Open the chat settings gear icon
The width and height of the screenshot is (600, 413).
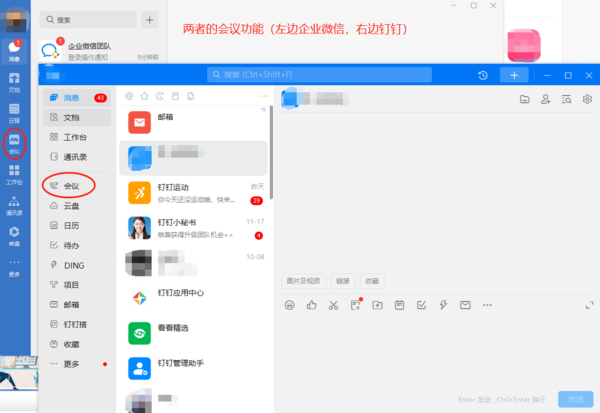(587, 99)
